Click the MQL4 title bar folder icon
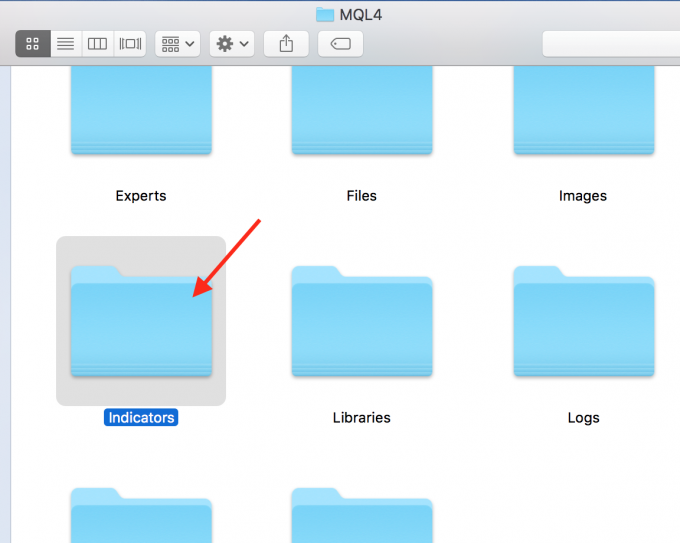 pos(324,14)
